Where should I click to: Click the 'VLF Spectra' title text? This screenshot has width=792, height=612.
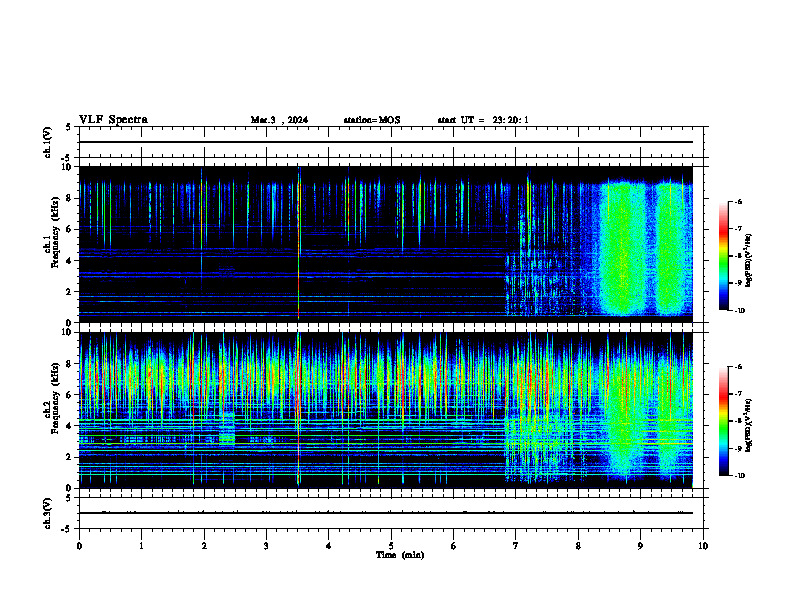pos(113,120)
